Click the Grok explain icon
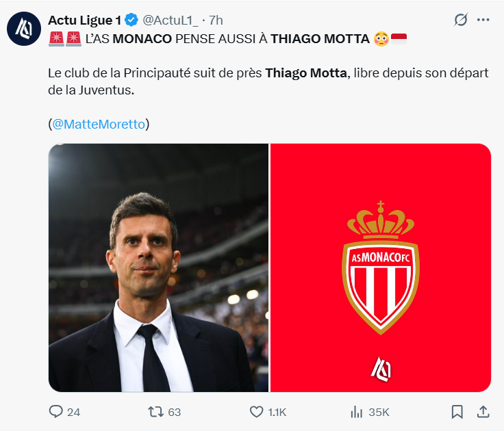Screen dimensions: 504x431 point(461,21)
